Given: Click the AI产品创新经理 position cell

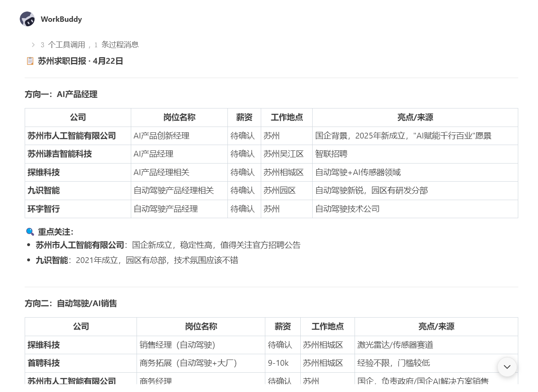Looking at the screenshot, I should click(161, 136).
